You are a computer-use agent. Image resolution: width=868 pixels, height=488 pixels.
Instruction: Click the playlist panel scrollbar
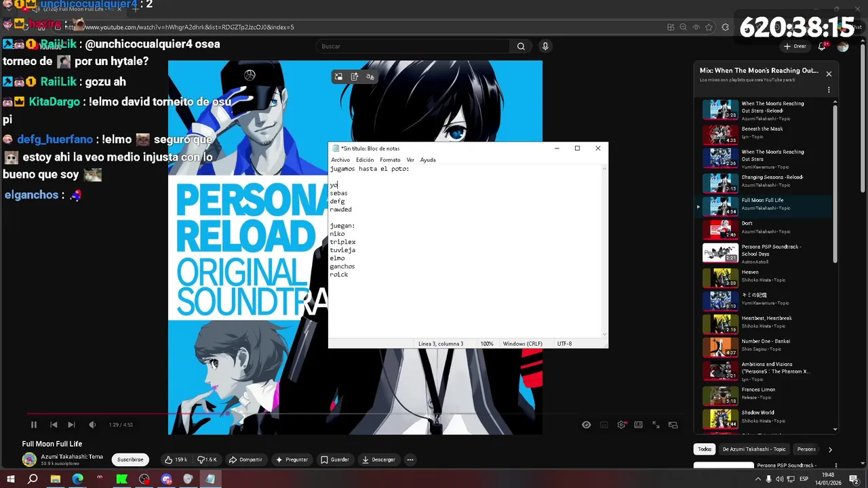(x=835, y=183)
